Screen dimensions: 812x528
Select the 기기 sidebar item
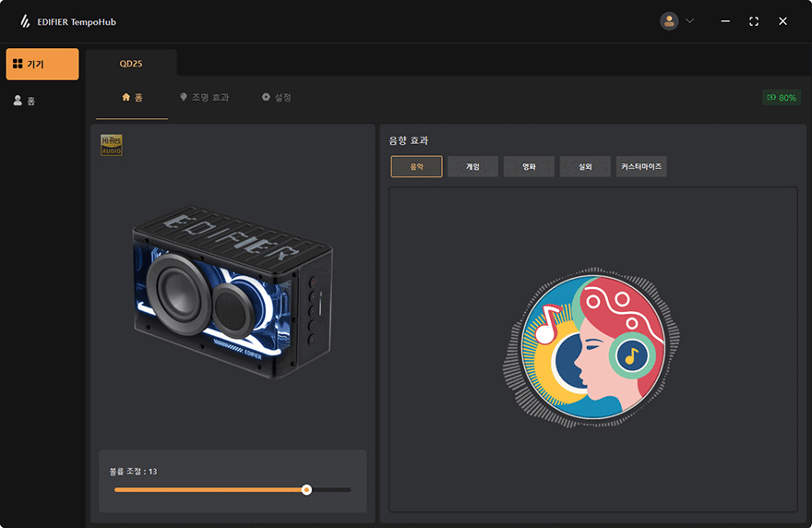[x=42, y=65]
